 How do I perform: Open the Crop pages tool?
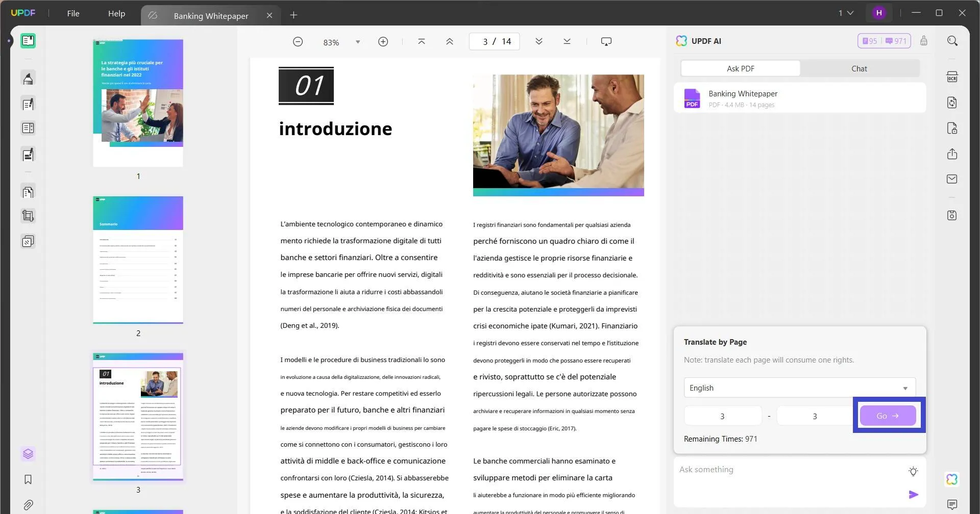coord(28,215)
